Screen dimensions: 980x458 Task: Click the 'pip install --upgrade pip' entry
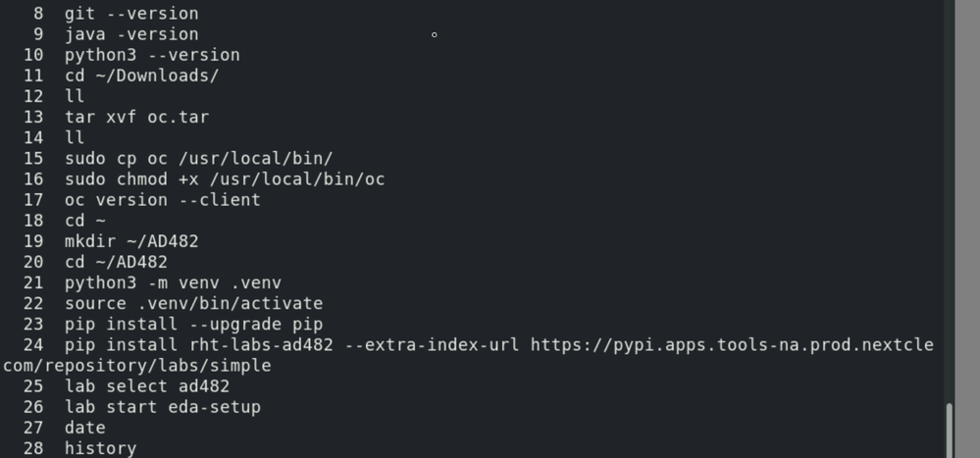point(193,324)
